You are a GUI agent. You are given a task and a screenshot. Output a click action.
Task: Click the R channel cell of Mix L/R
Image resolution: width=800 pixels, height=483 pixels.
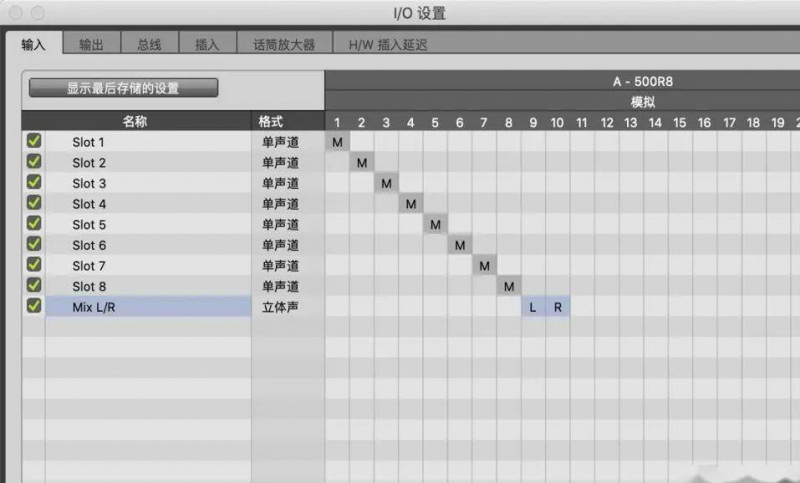coord(558,307)
